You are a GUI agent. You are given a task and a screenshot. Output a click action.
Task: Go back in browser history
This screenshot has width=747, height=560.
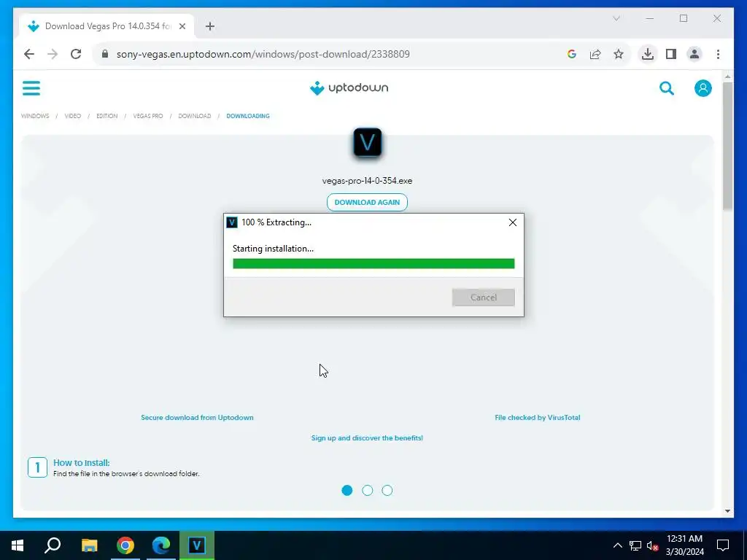[29, 54]
